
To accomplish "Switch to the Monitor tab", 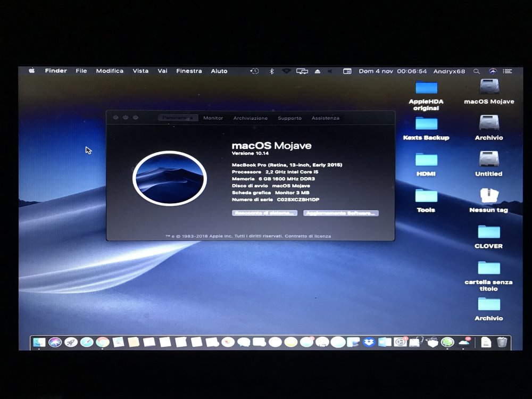I will coord(213,118).
